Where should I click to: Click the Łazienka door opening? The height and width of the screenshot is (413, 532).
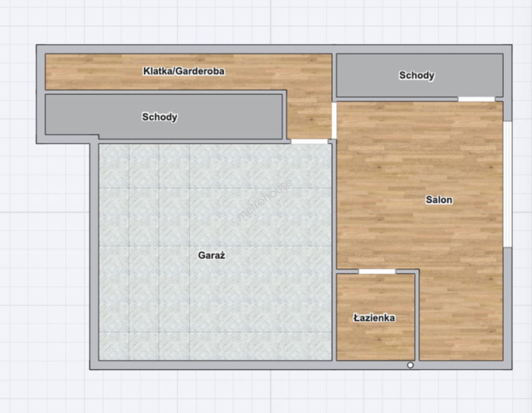377,272
